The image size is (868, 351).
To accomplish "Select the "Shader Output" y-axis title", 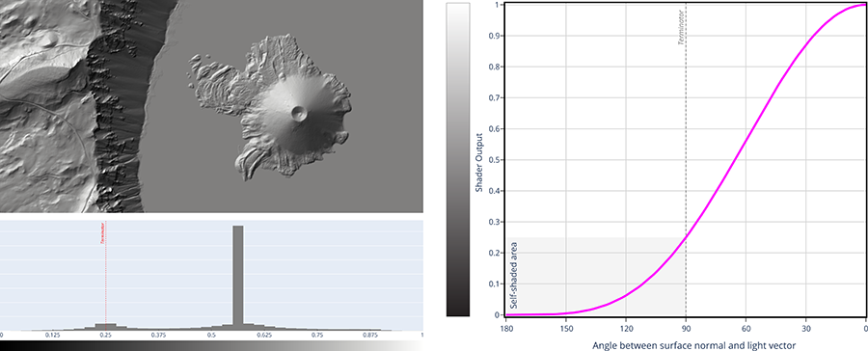I will 480,162.
